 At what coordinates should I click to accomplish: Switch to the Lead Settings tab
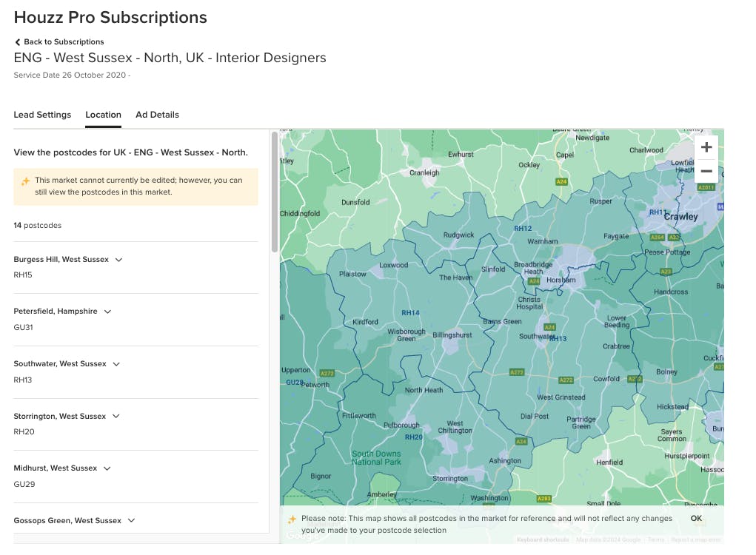coord(42,115)
